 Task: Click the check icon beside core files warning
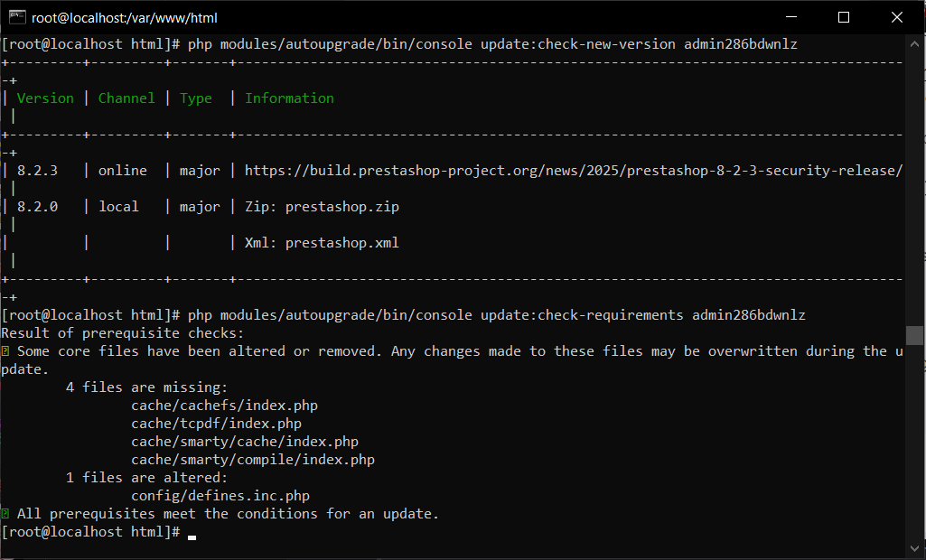[7, 350]
